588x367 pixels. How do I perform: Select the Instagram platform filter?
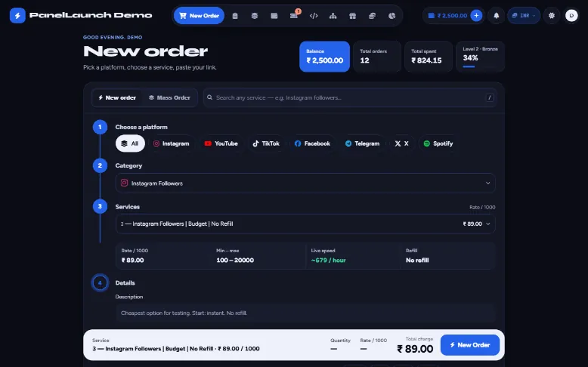click(172, 143)
